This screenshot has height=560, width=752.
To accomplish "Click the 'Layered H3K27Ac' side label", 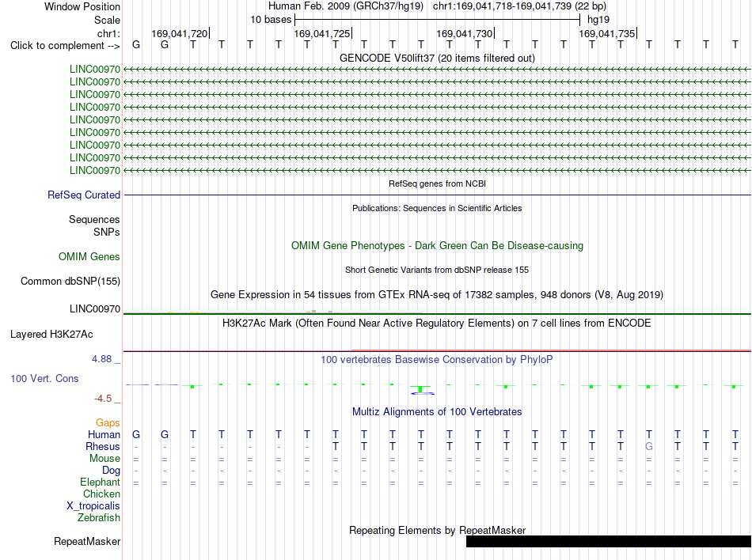I will click(51, 335).
